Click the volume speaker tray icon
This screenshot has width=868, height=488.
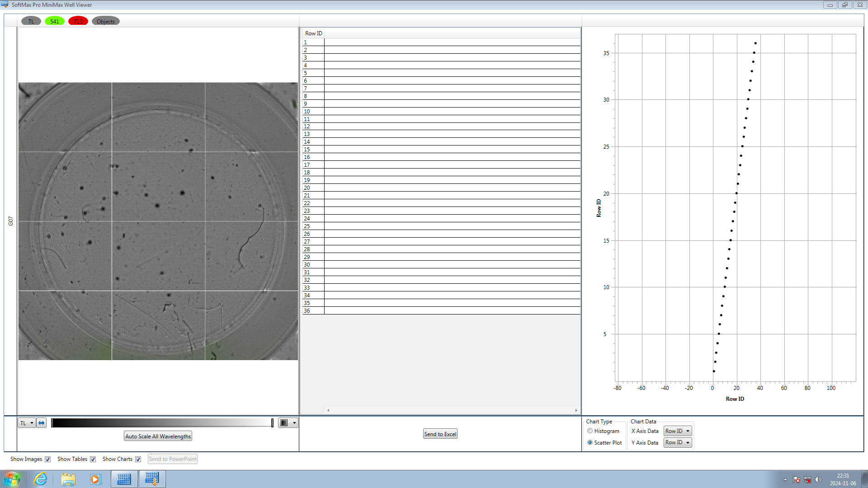(818, 479)
